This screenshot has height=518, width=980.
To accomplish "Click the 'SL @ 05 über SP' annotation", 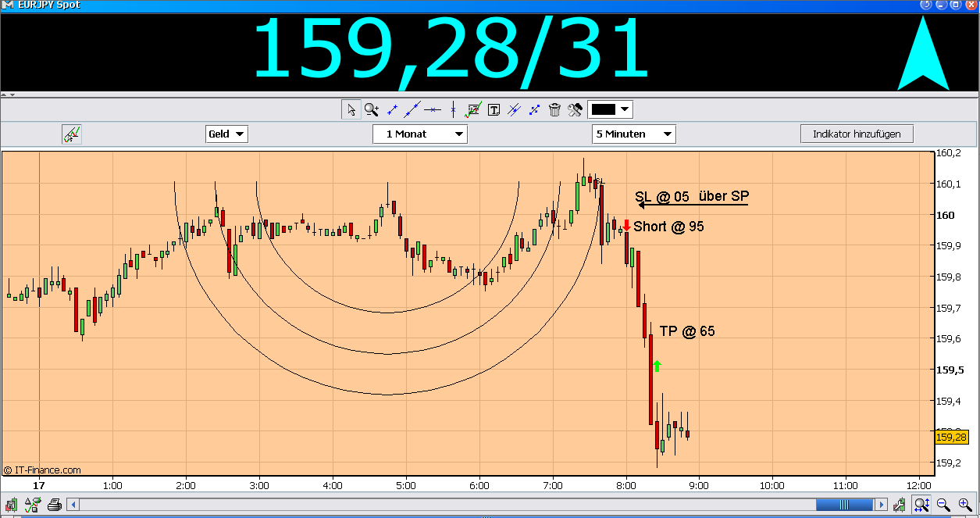I will click(x=693, y=197).
